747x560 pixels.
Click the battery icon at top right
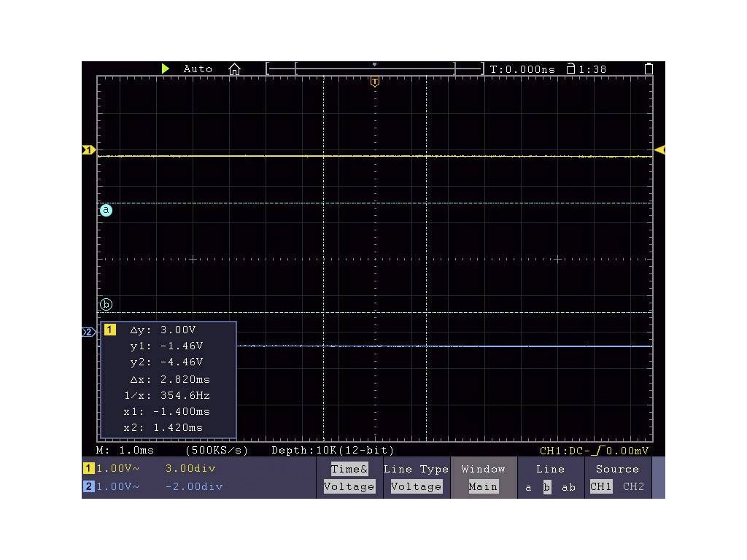pyautogui.click(x=649, y=69)
